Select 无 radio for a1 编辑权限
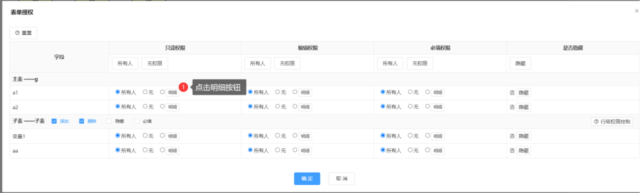The height and width of the screenshot is (193, 644). (278, 92)
